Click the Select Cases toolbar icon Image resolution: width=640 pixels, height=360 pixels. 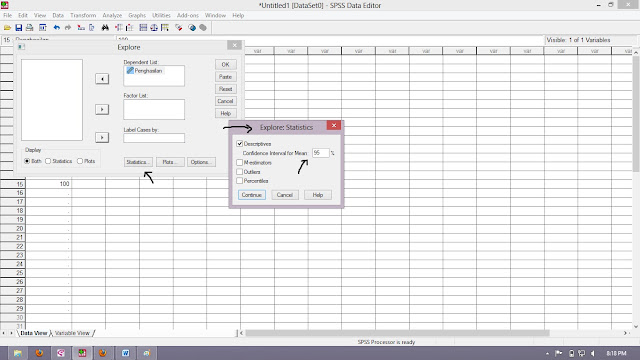coord(165,28)
